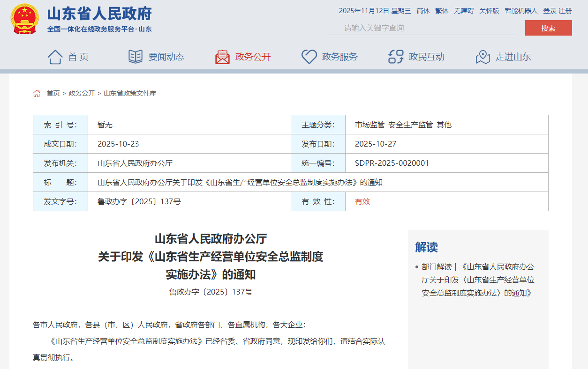Viewport: 588px width, 369px height.
Task: Switch to 繁体 traditional Chinese
Action: [442, 11]
